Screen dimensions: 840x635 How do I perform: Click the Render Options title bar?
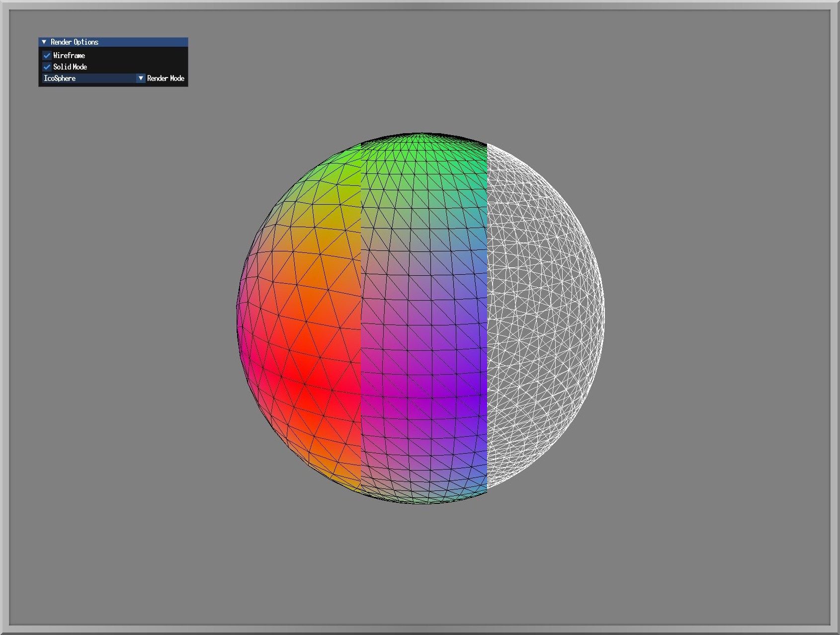[113, 42]
